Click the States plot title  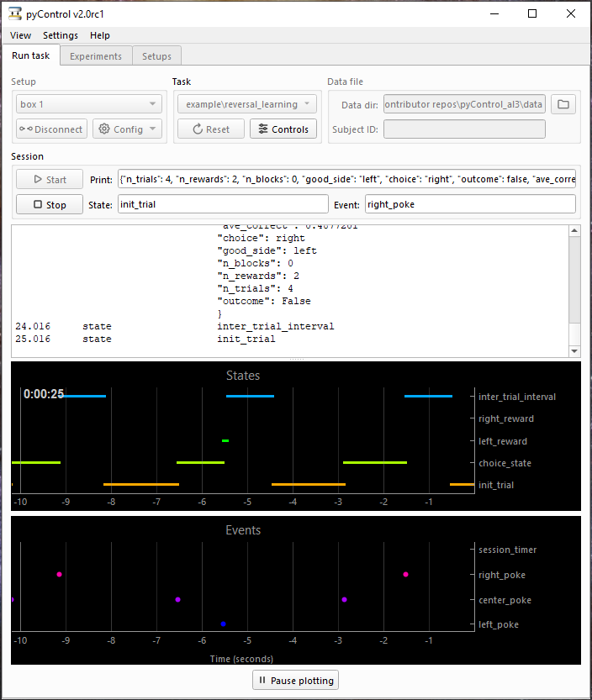[x=243, y=376]
